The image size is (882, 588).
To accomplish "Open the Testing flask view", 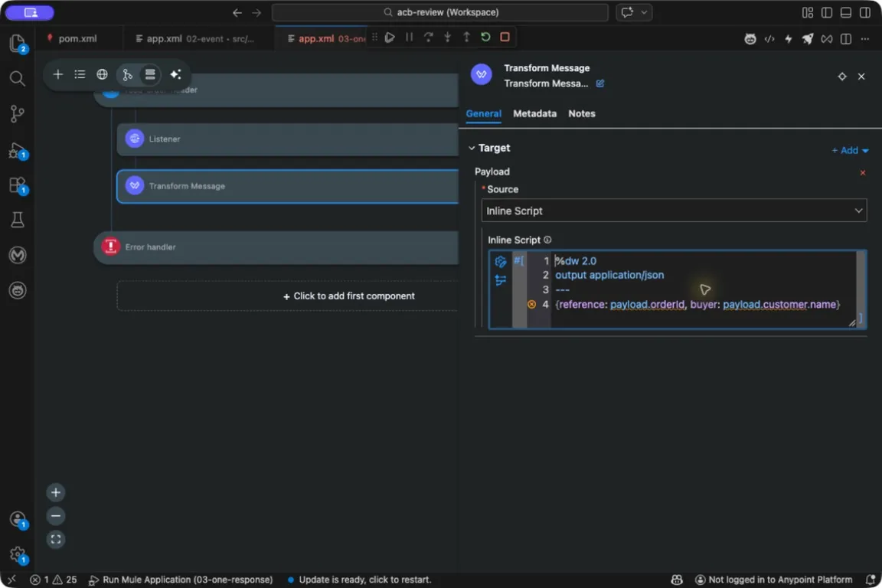I will point(18,220).
